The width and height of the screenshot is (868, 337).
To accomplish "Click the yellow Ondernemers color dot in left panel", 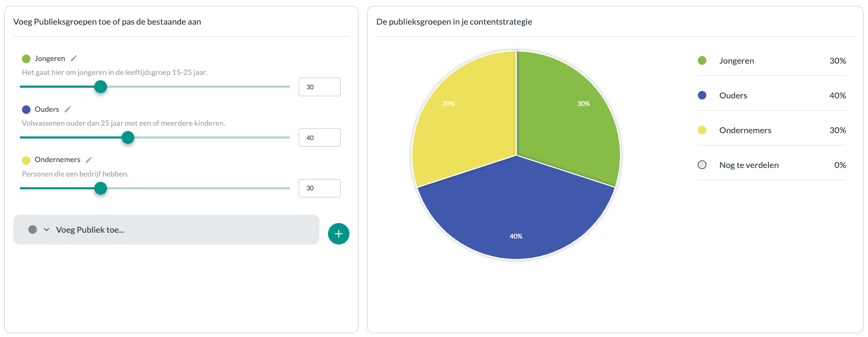I will 26,160.
